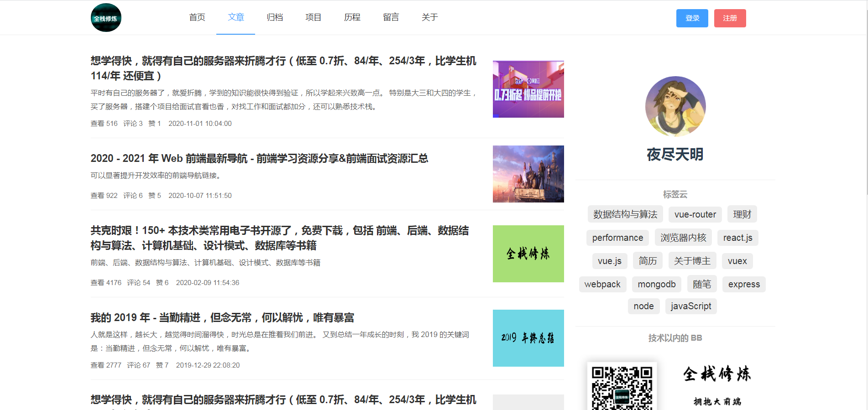Select the react.js tag
Image resolution: width=868 pixels, height=410 pixels.
(737, 238)
